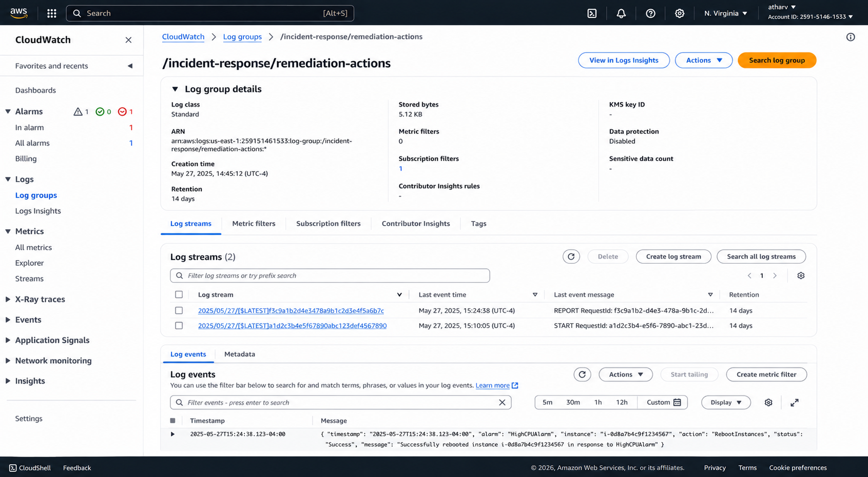The height and width of the screenshot is (477, 868).
Task: Open log events settings gear
Action: point(768,403)
